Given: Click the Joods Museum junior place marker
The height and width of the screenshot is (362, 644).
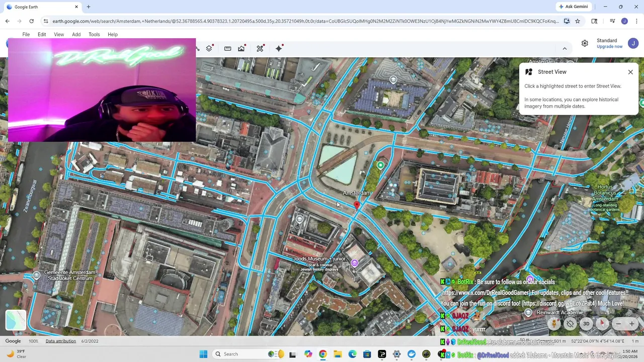Looking at the screenshot, I should point(355,263).
